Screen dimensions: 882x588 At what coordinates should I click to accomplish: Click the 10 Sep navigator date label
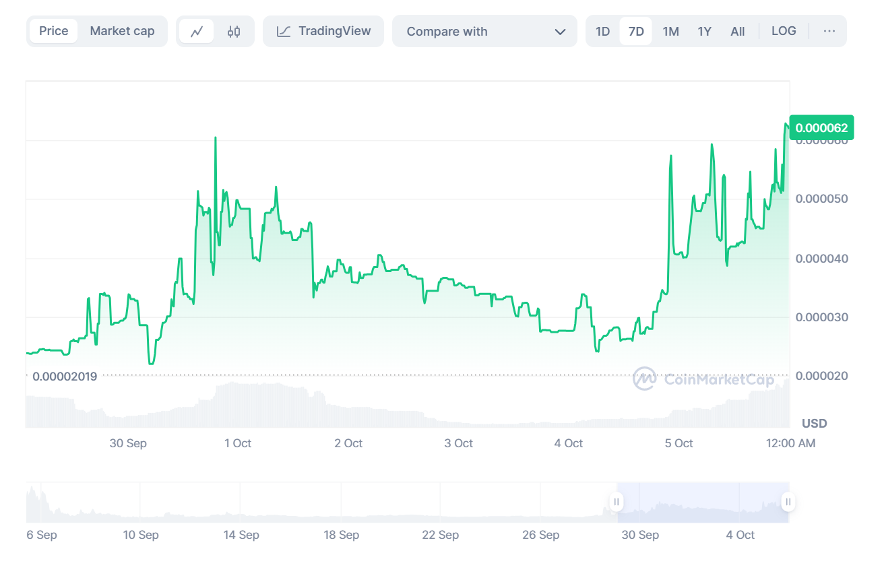(x=140, y=535)
